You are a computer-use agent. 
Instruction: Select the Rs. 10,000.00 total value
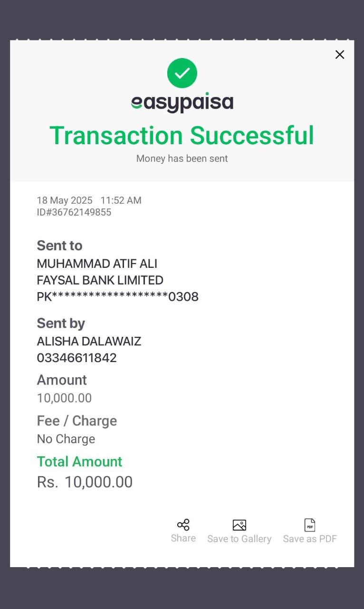(85, 482)
